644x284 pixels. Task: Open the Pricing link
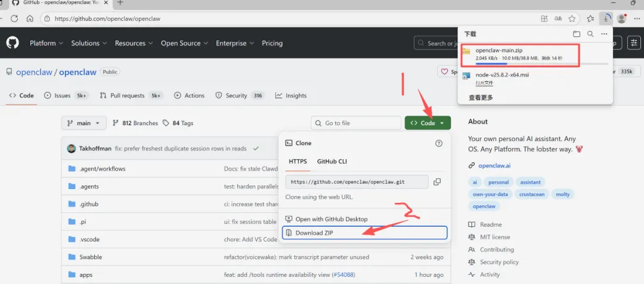click(272, 43)
